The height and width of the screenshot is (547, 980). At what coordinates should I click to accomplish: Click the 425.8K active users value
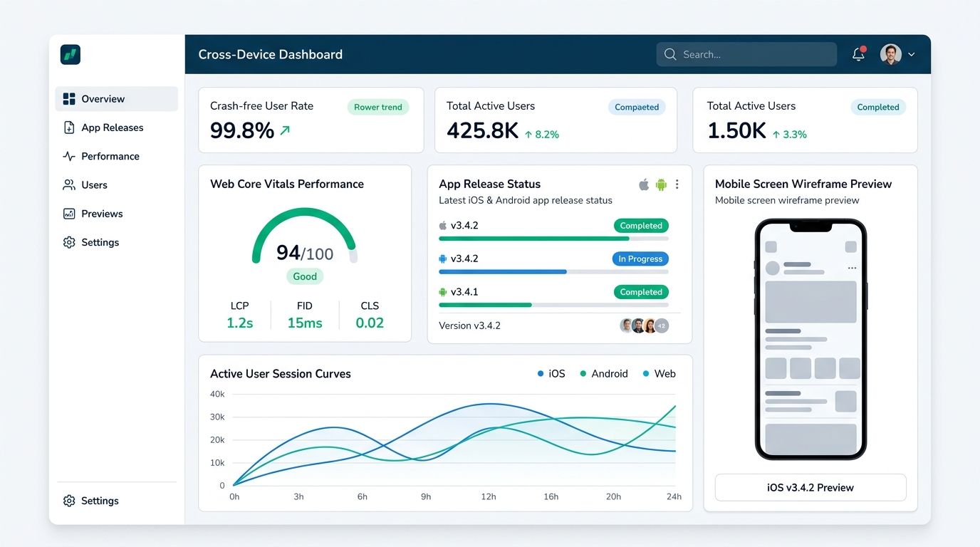pos(483,130)
